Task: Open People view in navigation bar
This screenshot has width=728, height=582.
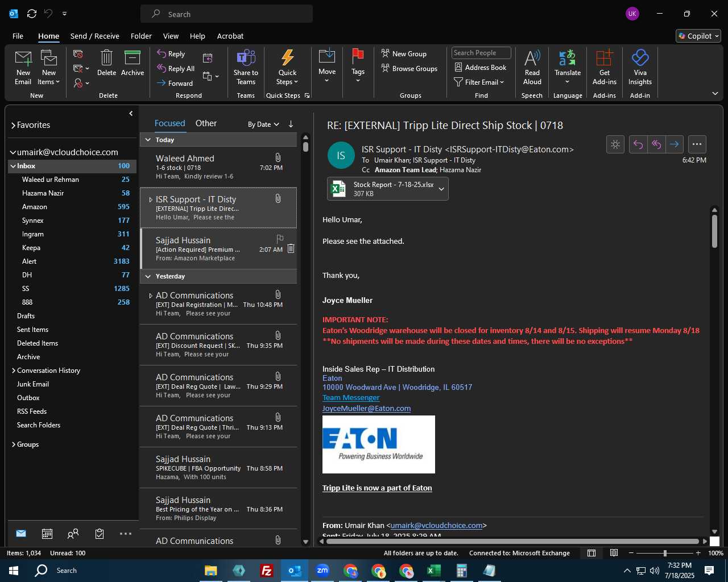Action: click(x=73, y=534)
